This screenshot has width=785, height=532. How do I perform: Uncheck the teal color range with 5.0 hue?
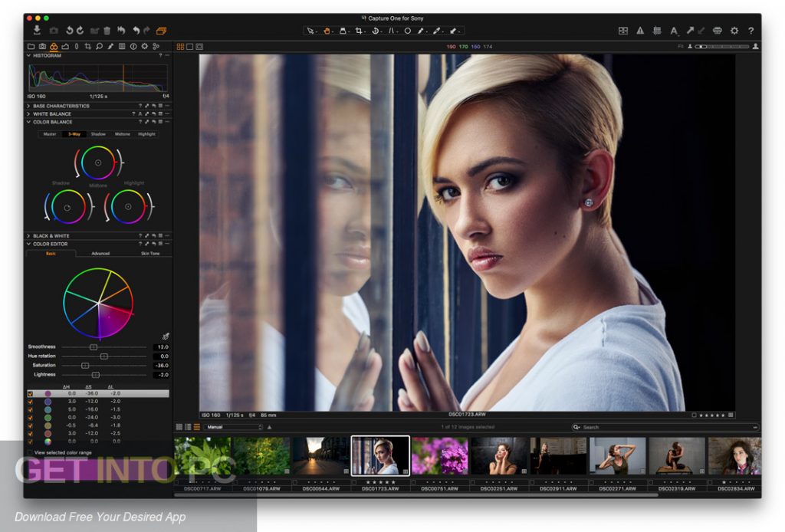[31, 410]
